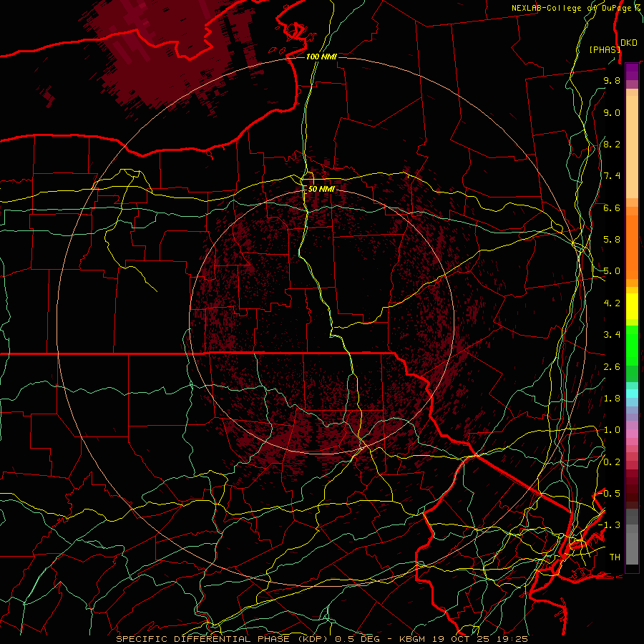
Task: Click the TH label at the scale bottom
Action: 615,557
